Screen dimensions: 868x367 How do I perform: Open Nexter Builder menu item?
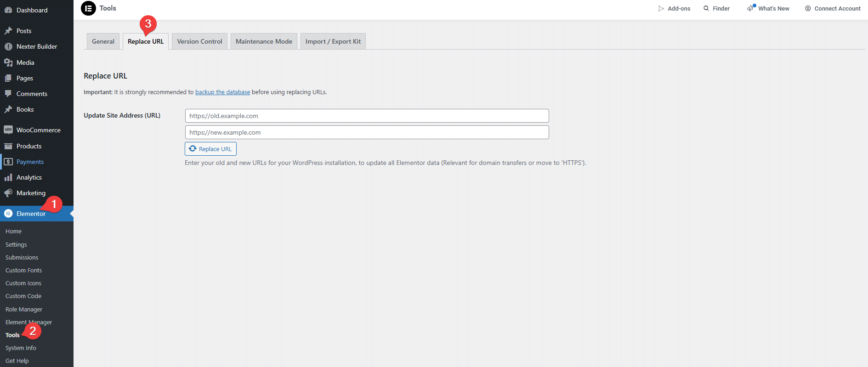click(x=37, y=46)
